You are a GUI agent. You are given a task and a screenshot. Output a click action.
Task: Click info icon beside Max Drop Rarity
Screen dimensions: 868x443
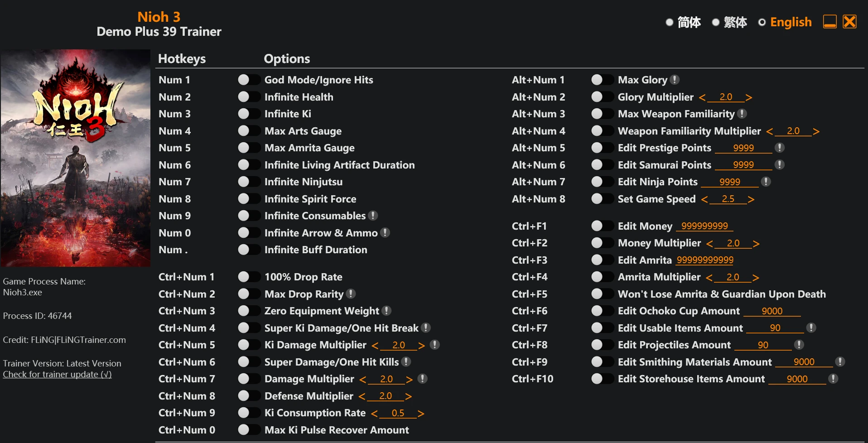coord(351,294)
